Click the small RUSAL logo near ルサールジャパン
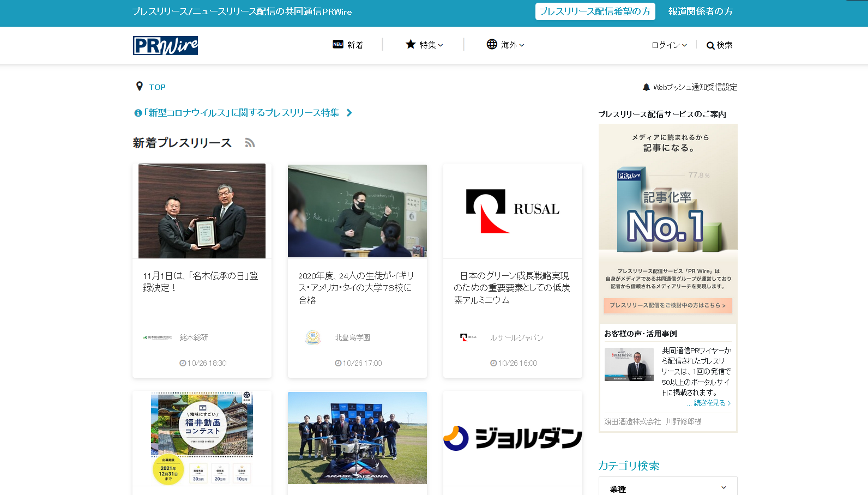Viewport: 868px width, 495px height. [468, 337]
